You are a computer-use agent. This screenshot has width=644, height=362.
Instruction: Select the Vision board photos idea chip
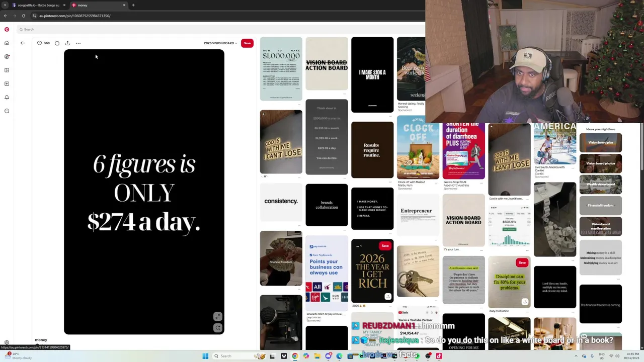pos(601,163)
